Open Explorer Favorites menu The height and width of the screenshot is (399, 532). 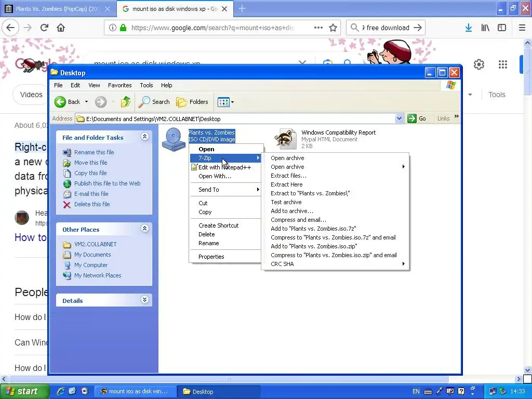[120, 85]
